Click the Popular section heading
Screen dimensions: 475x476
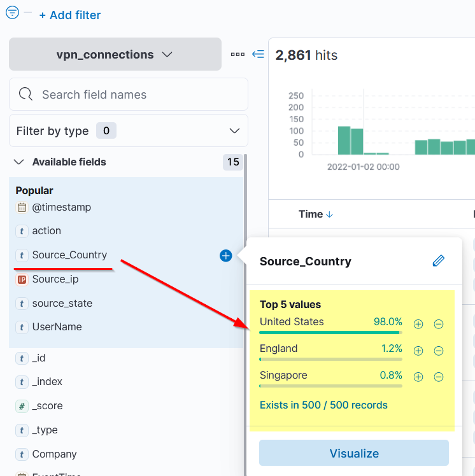(34, 191)
